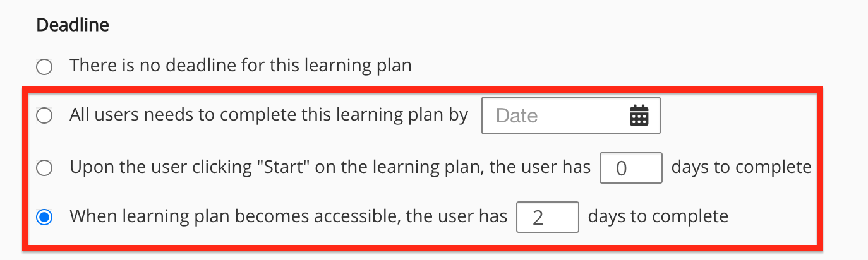Select the 'Upon the user clicking "Start"' radio
The width and height of the screenshot is (868, 260).
click(44, 168)
